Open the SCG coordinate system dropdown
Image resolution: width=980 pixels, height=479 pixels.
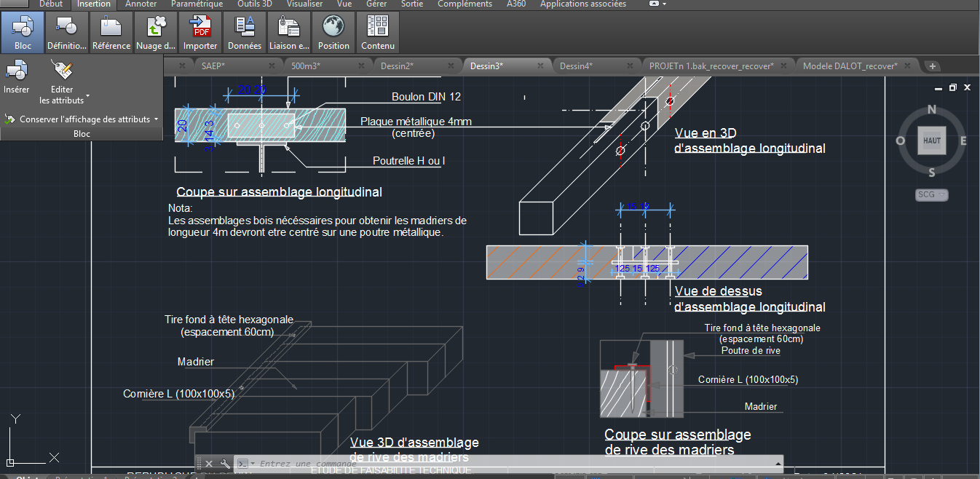[x=932, y=194]
